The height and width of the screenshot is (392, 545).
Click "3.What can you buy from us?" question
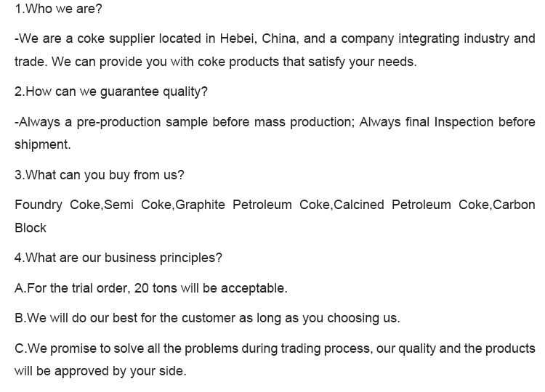pos(100,175)
